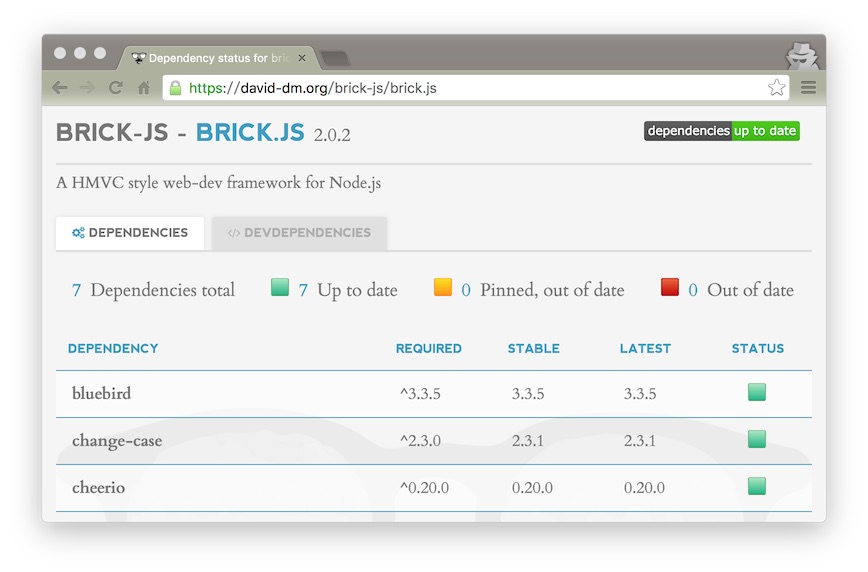Open the Chrome hamburger menu
Image resolution: width=868 pixels, height=572 pixels.
click(x=808, y=88)
